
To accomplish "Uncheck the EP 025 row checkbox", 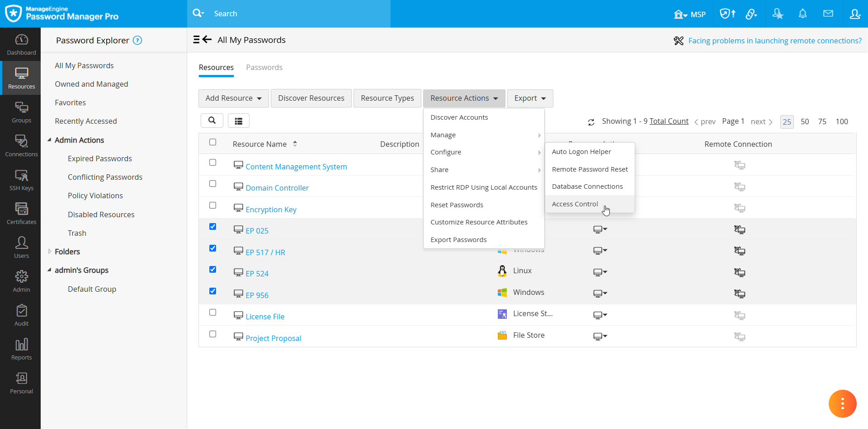I will pos(212,226).
